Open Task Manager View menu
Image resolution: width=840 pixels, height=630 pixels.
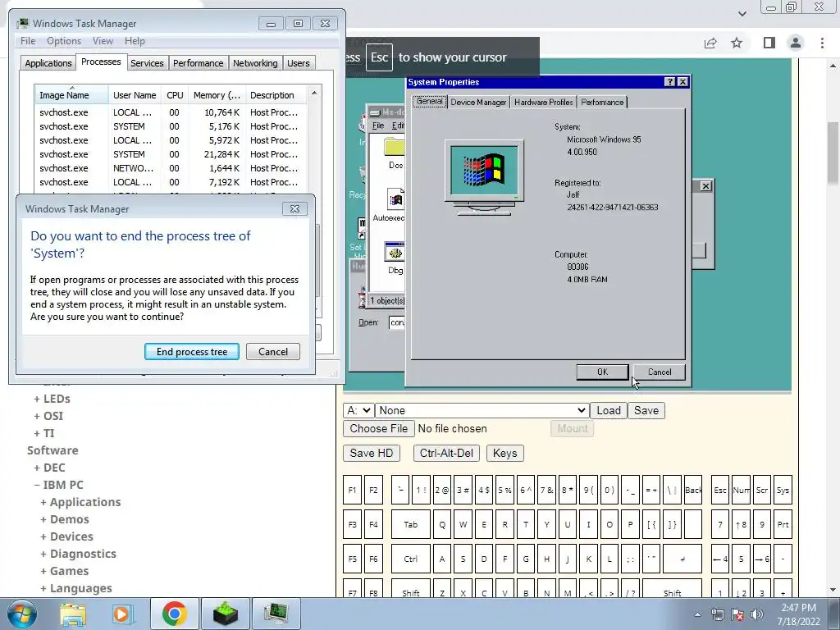click(x=103, y=41)
